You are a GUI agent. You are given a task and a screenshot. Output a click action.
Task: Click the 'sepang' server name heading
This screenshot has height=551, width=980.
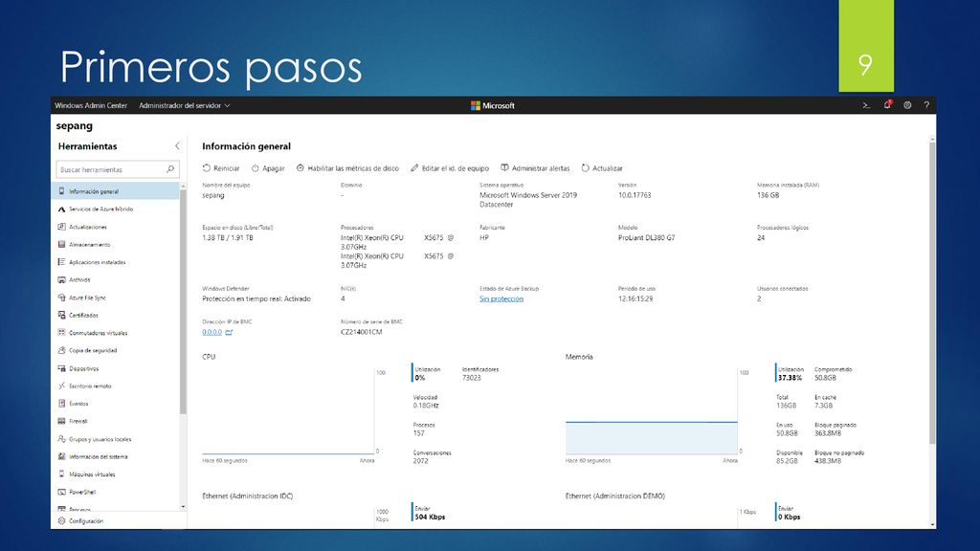75,125
